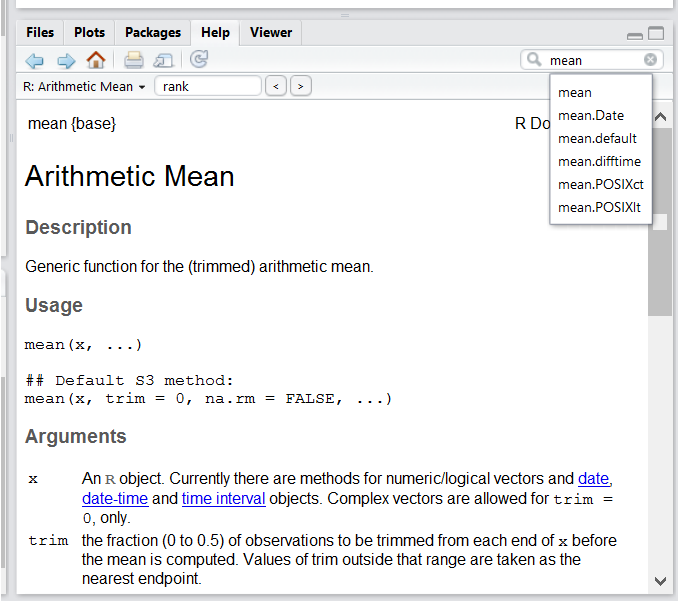The height and width of the screenshot is (601, 678).
Task: Switch to the Files tab
Action: [x=40, y=33]
